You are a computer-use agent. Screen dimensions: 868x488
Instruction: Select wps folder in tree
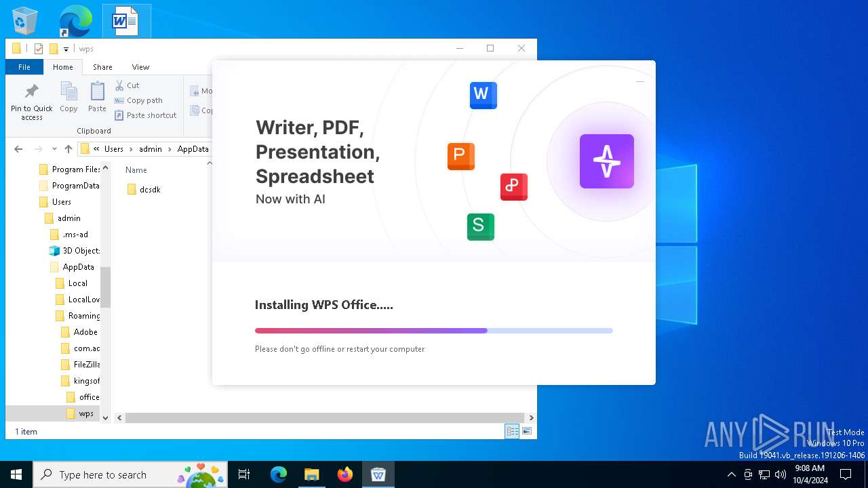point(80,413)
